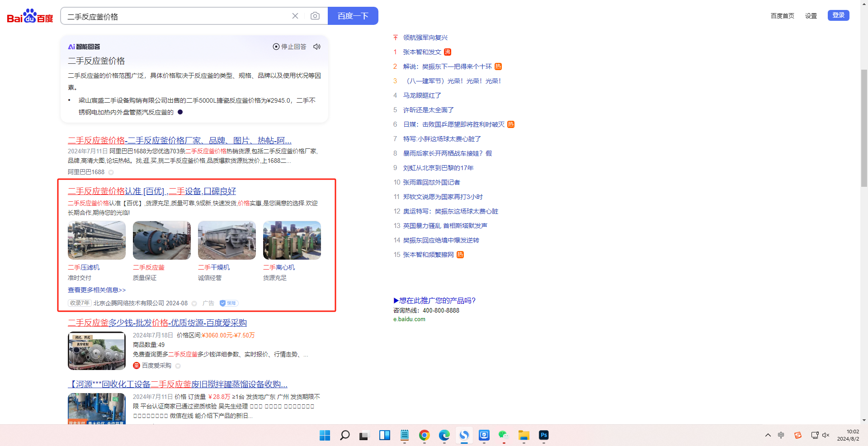Click the page's vertical scrollbar thumb
Viewport: 868px width, 446px height.
[864, 128]
